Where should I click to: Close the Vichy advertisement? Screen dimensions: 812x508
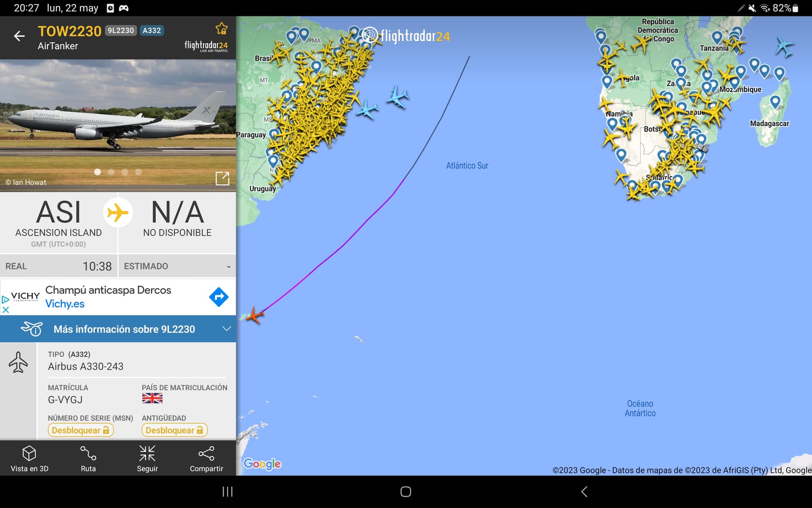[x=5, y=310]
